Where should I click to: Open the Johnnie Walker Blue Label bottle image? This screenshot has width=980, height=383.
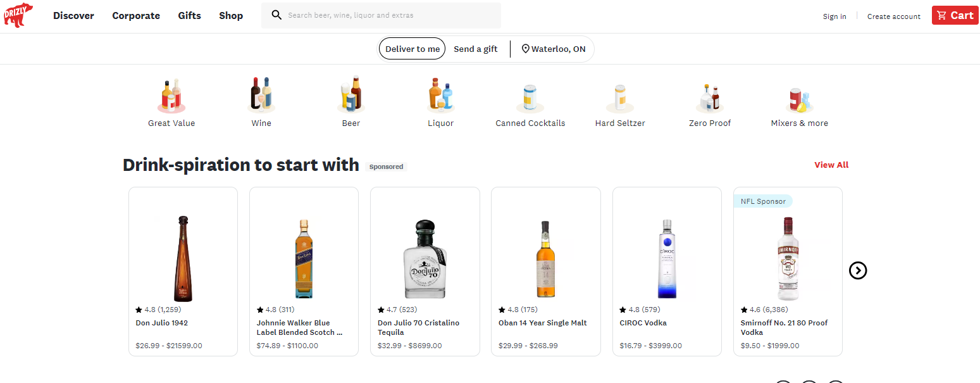click(x=304, y=259)
